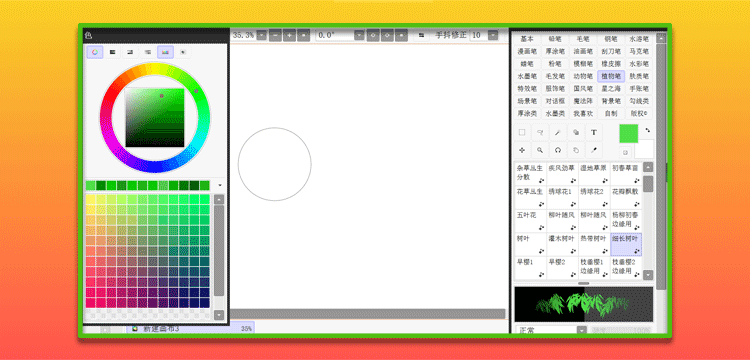Switch to the 我喜欢 brush tab
The width and height of the screenshot is (750, 360).
point(583,113)
